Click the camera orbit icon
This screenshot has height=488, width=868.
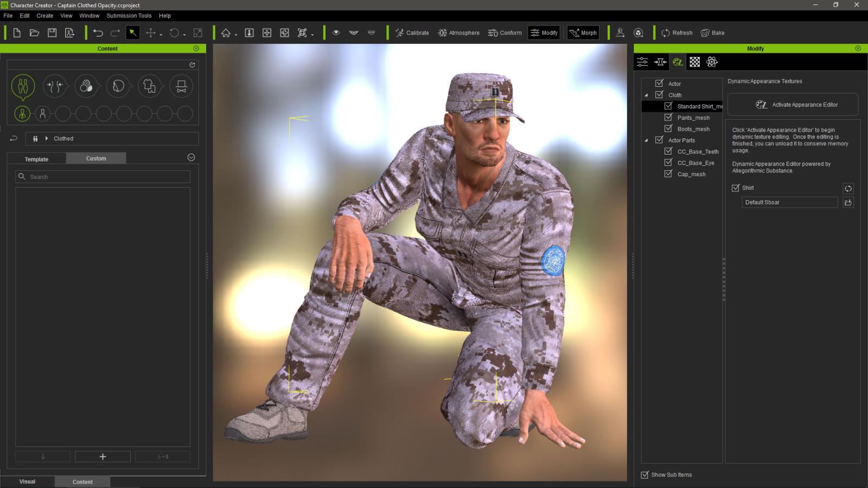coord(284,33)
